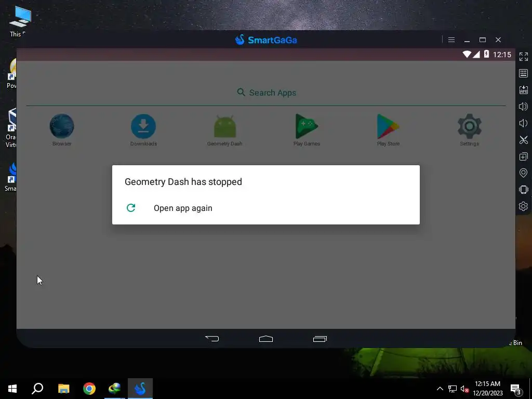Click the Search Apps field
Image resolution: width=532 pixels, height=399 pixels.
click(267, 92)
